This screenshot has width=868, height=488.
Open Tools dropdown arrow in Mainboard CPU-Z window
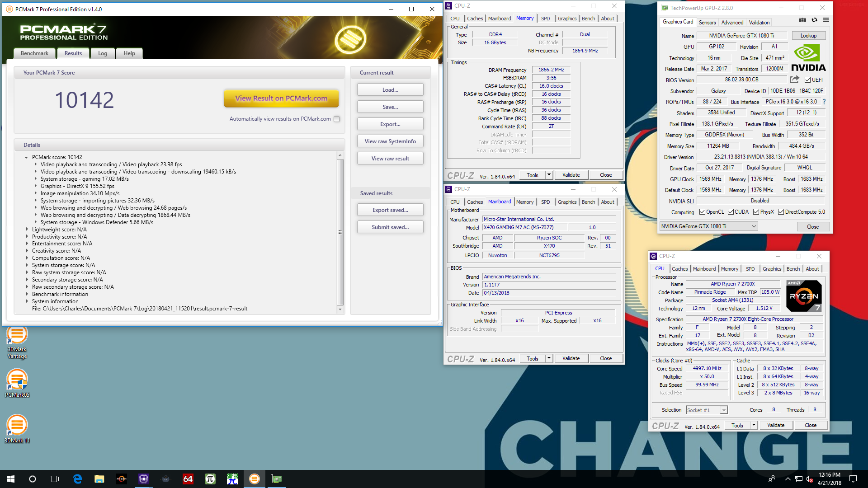coord(549,358)
